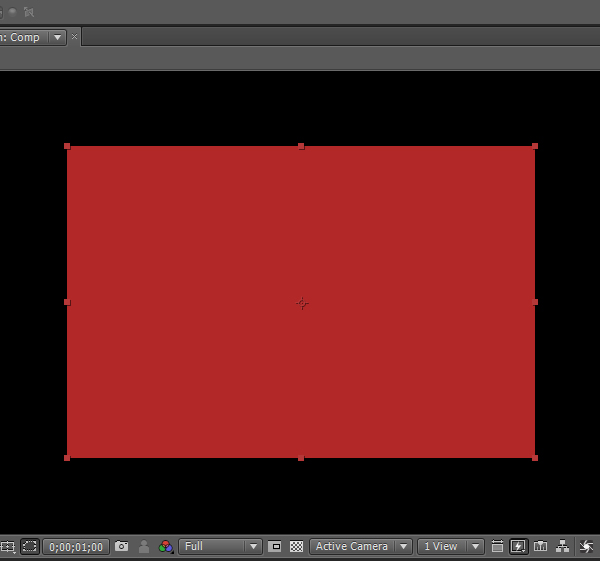Open the grid and guide options icon

(x=7, y=546)
